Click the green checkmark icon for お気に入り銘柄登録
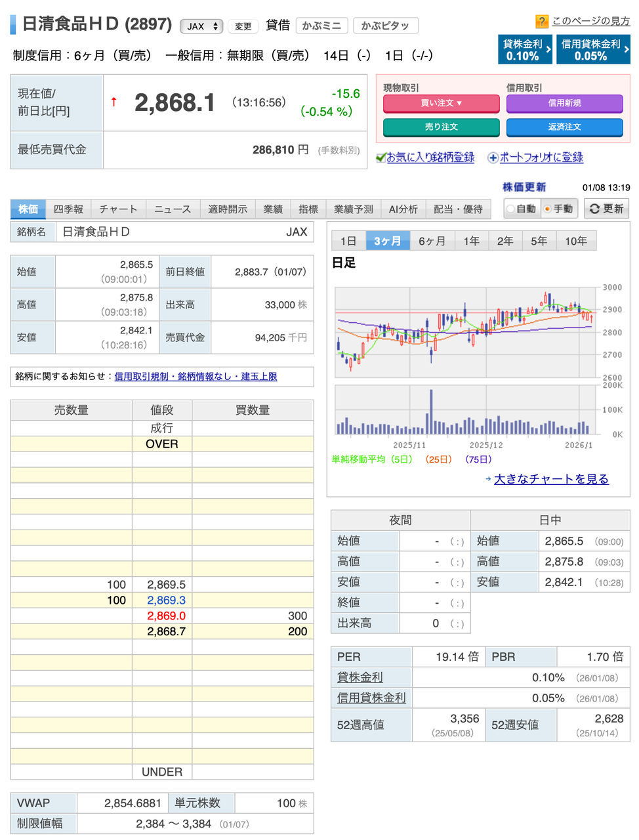This screenshot has width=639, height=840. pos(380,157)
